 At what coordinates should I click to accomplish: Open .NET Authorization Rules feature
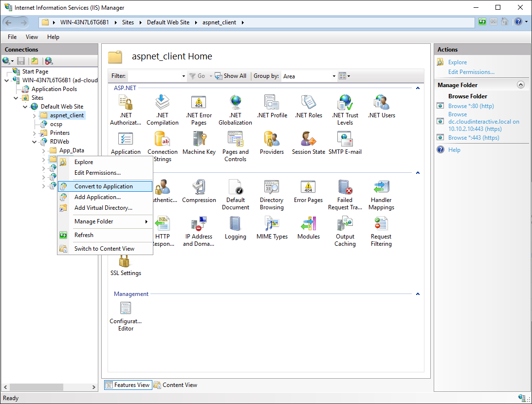point(126,110)
